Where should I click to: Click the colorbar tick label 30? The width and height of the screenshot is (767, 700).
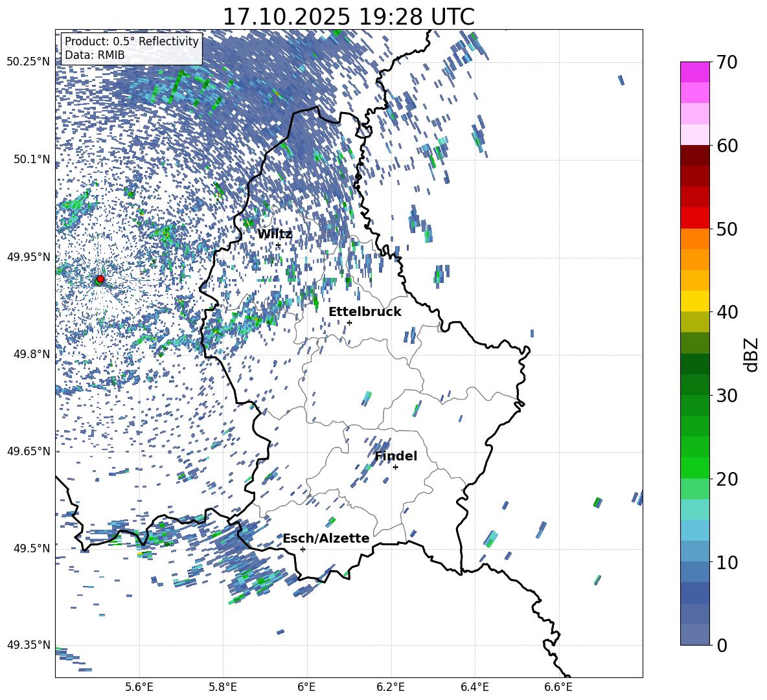[727, 396]
